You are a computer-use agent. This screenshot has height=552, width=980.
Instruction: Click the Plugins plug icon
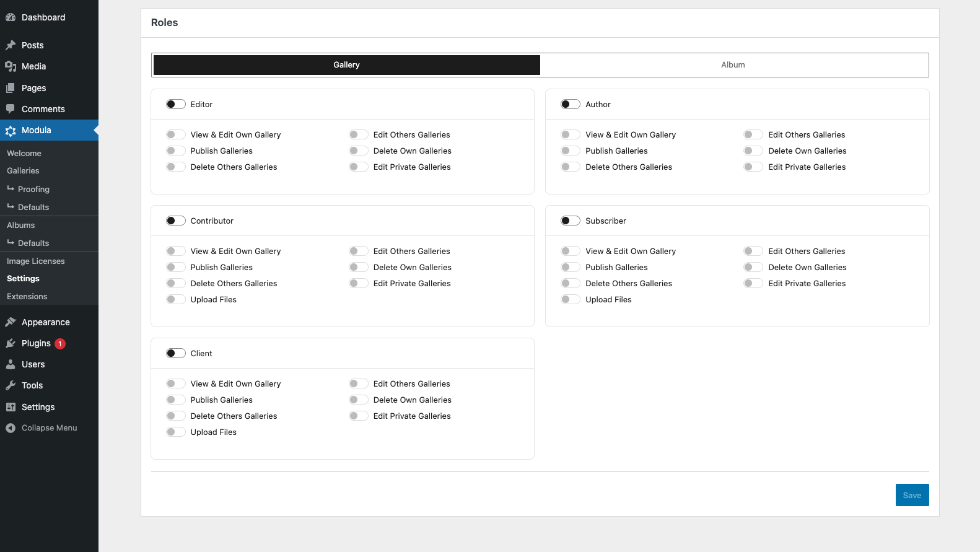click(x=11, y=343)
